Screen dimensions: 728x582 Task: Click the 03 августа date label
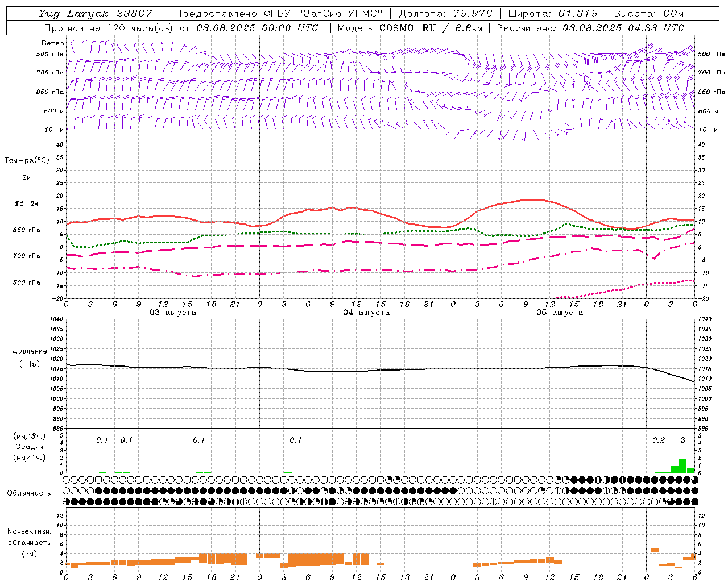click(x=173, y=313)
